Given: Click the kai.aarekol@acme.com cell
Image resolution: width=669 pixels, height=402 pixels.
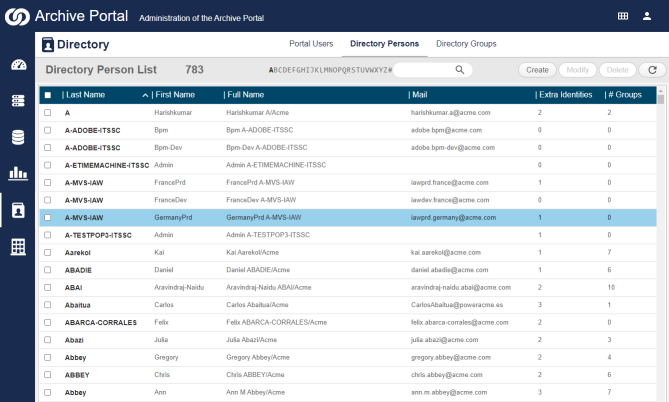Looking at the screenshot, I should 445,253.
